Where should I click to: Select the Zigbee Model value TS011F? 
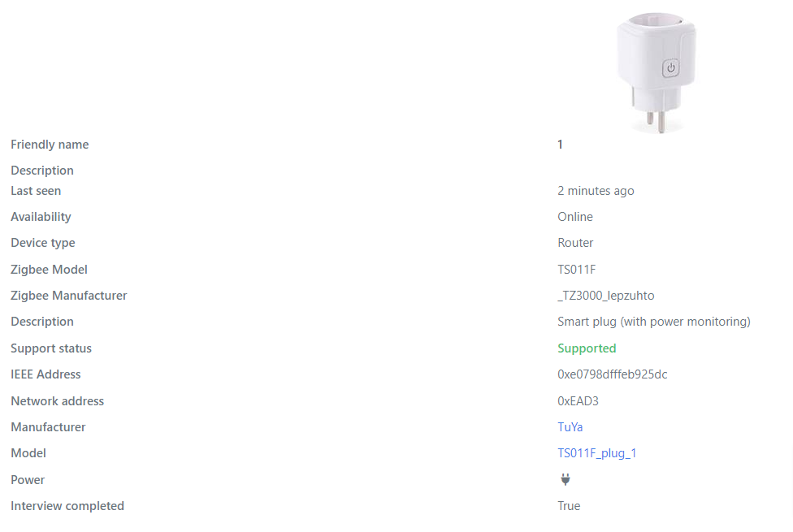click(577, 269)
